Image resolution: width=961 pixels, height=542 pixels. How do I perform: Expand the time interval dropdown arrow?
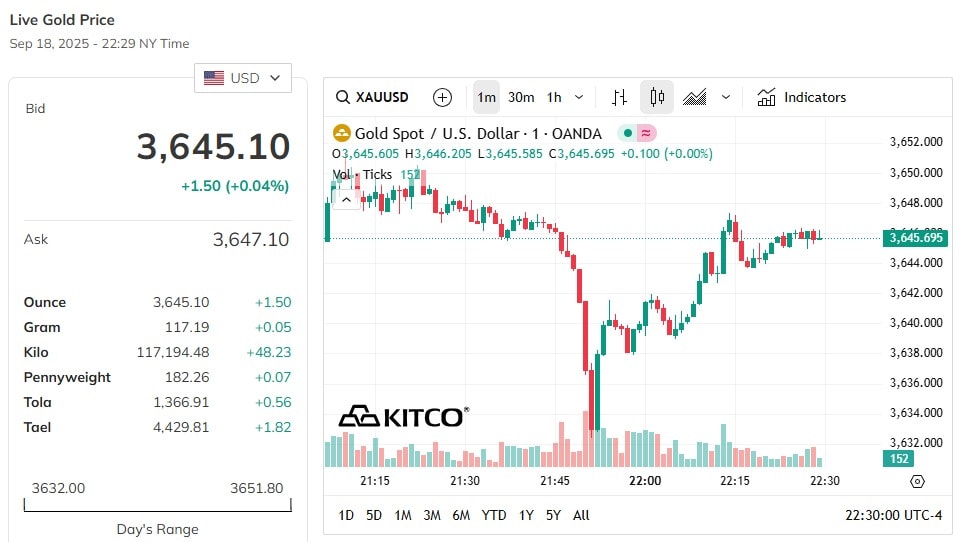(x=579, y=97)
